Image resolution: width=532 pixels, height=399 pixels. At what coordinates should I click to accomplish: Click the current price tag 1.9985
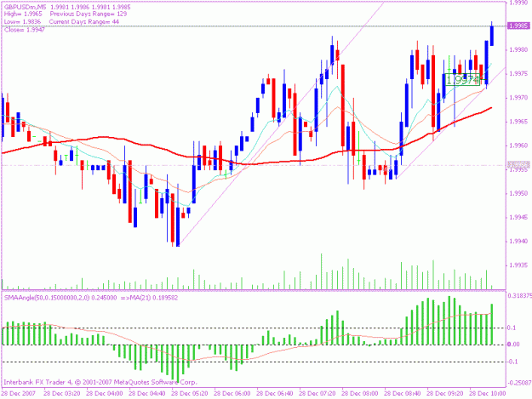tap(518, 26)
